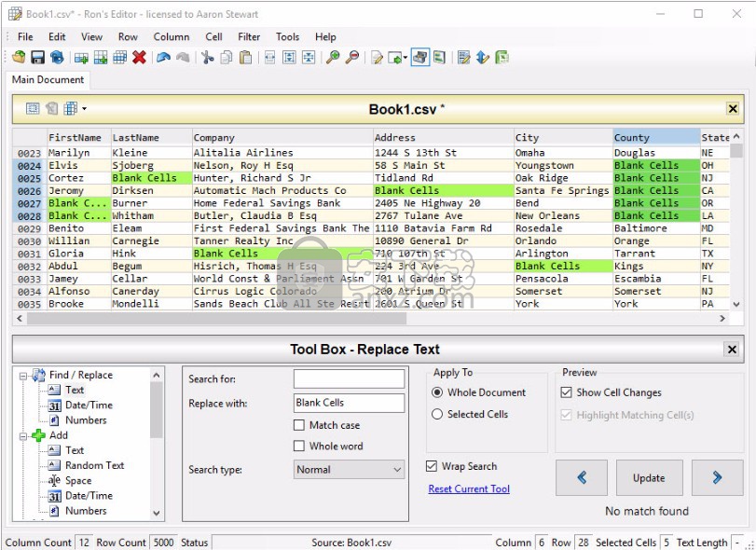Click the Open file folder toolbar icon

tap(19, 58)
